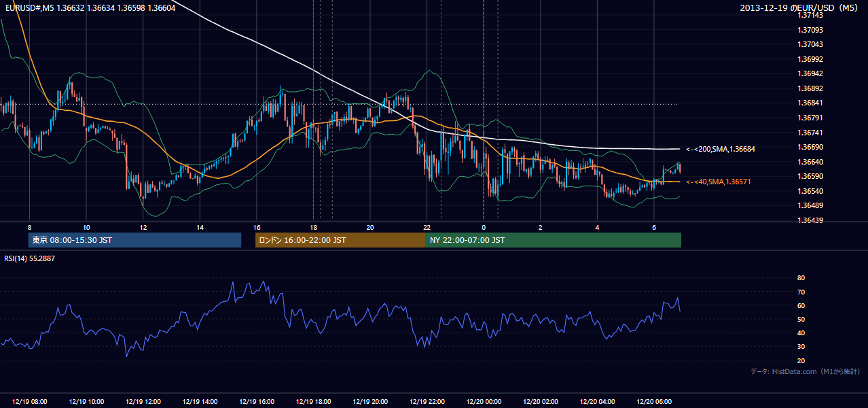The height and width of the screenshot is (408, 868).
Task: Click RSI scale value 80
Action: click(801, 278)
